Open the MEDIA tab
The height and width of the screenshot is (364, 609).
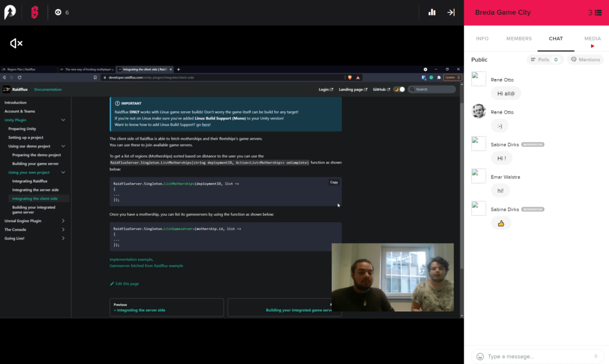[592, 39]
